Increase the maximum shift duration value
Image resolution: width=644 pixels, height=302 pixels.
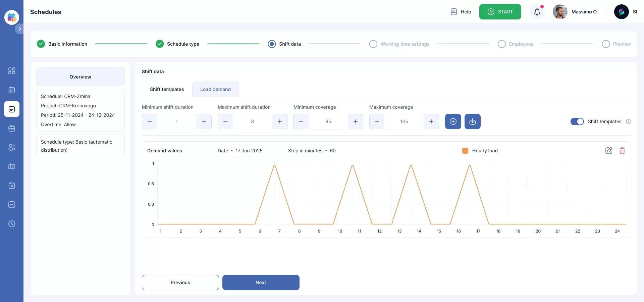pyautogui.click(x=279, y=121)
